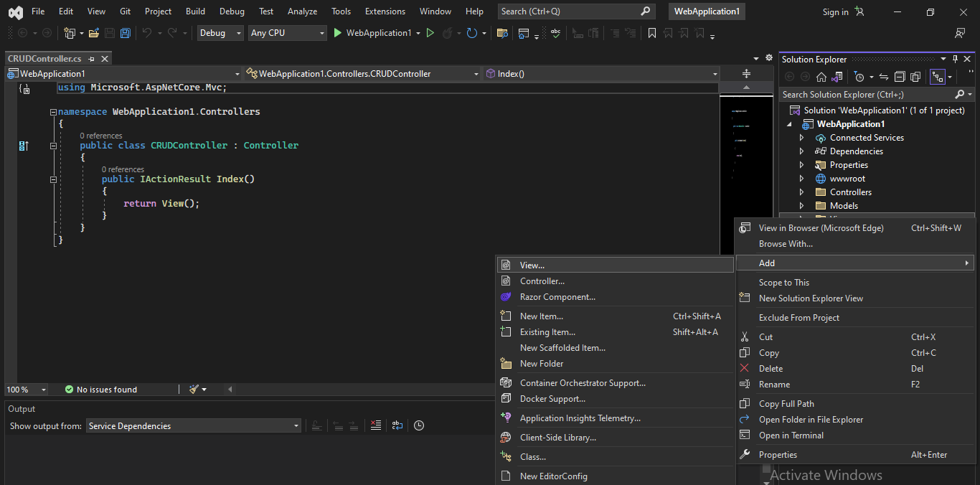Select Class... in Add submenu

[615, 457]
